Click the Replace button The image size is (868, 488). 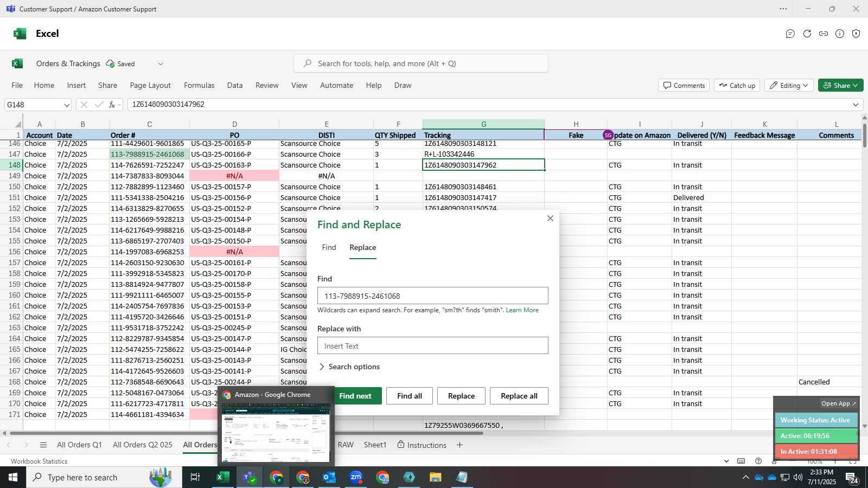462,396
